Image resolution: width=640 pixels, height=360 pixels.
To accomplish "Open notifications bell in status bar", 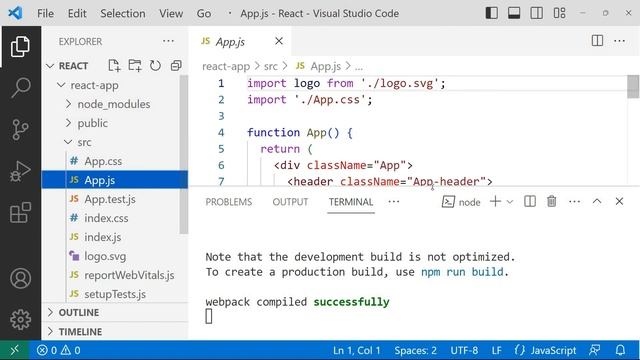I will (x=620, y=350).
